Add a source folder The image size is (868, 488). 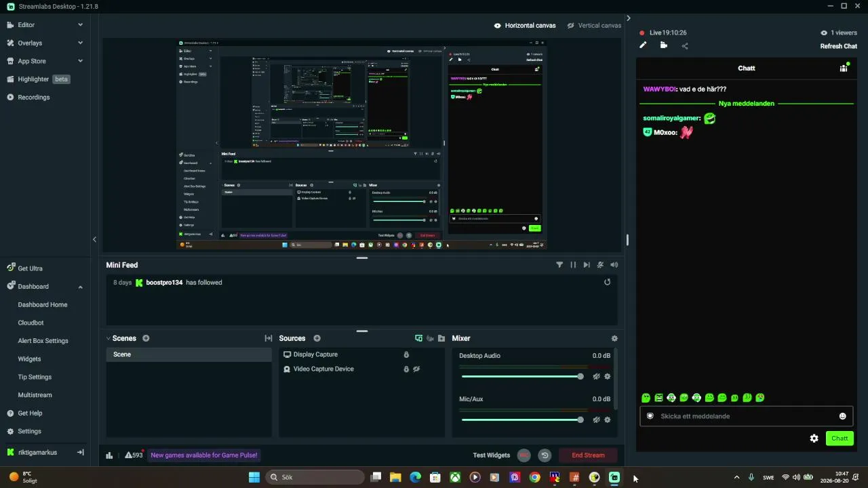[x=441, y=338]
